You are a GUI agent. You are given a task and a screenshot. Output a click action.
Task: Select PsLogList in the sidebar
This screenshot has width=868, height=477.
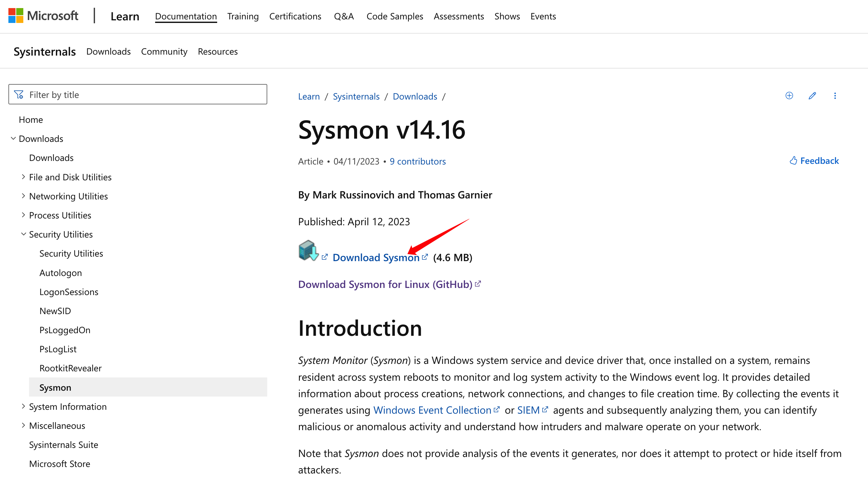(x=58, y=349)
